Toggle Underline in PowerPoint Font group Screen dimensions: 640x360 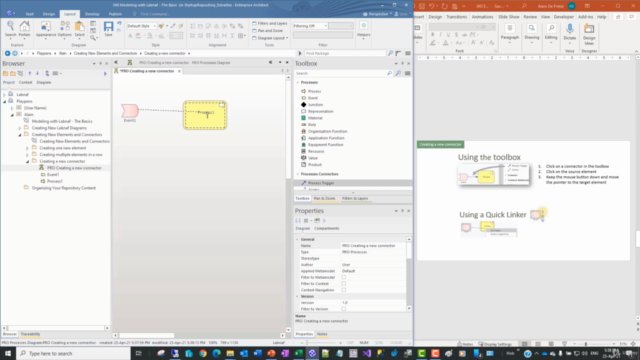[448, 35]
